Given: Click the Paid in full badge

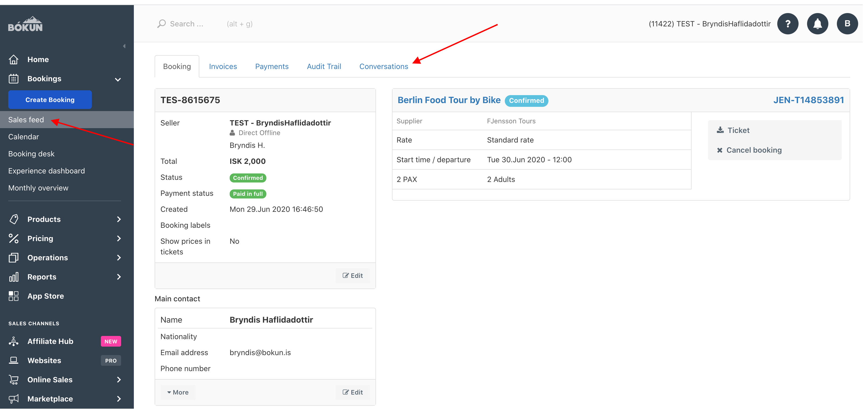Looking at the screenshot, I should pyautogui.click(x=248, y=194).
